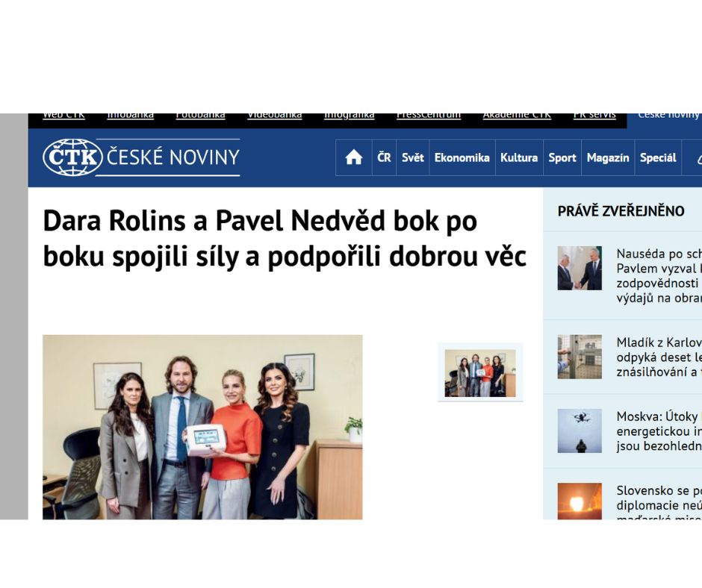Open the Sport section

coord(562,157)
